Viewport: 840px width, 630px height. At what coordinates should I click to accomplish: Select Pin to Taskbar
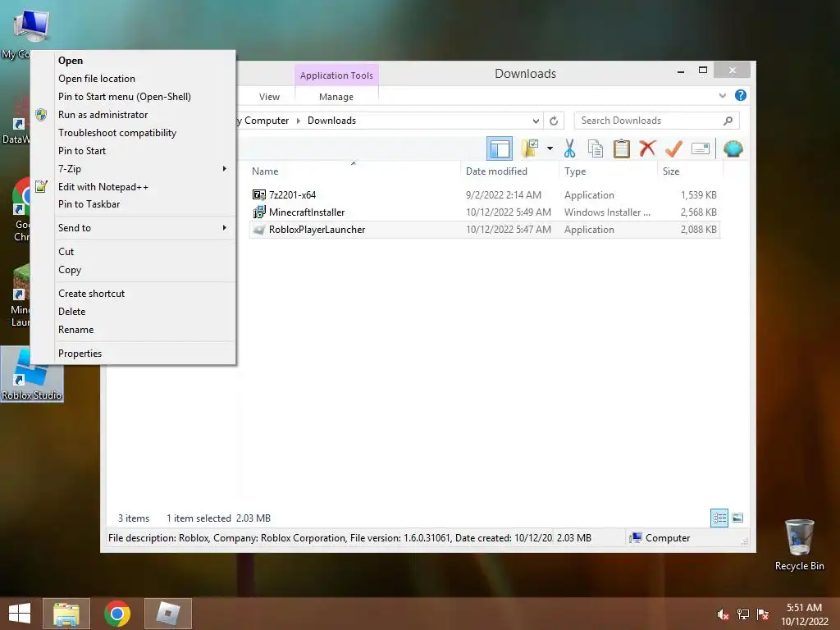[x=134, y=204]
